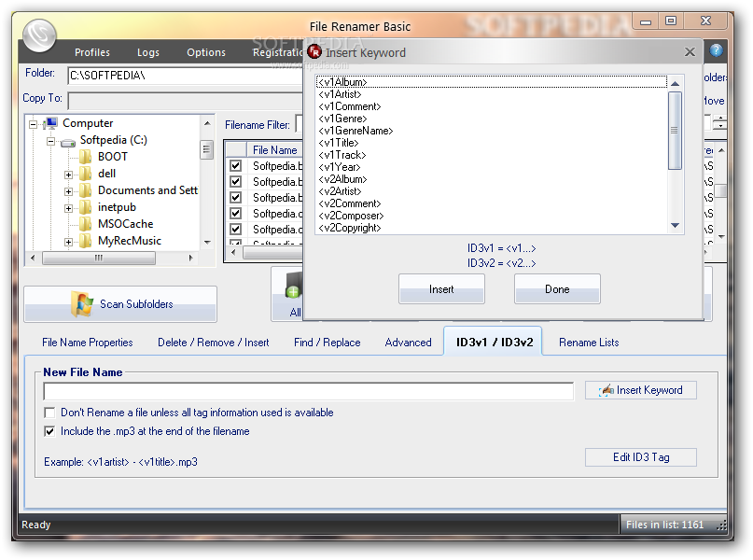Uncheck the fifth Softpedia file checkbox
Image resolution: width=753 pixels, height=560 pixels.
[x=235, y=229]
